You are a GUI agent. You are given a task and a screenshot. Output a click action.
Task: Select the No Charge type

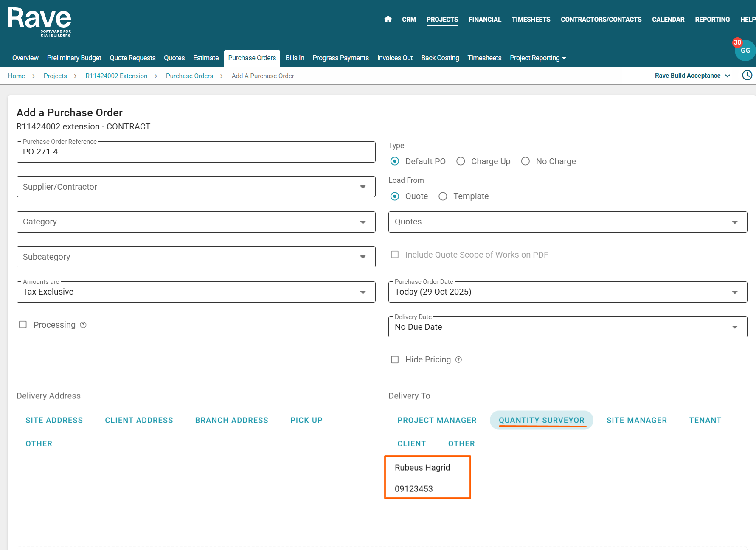click(526, 161)
